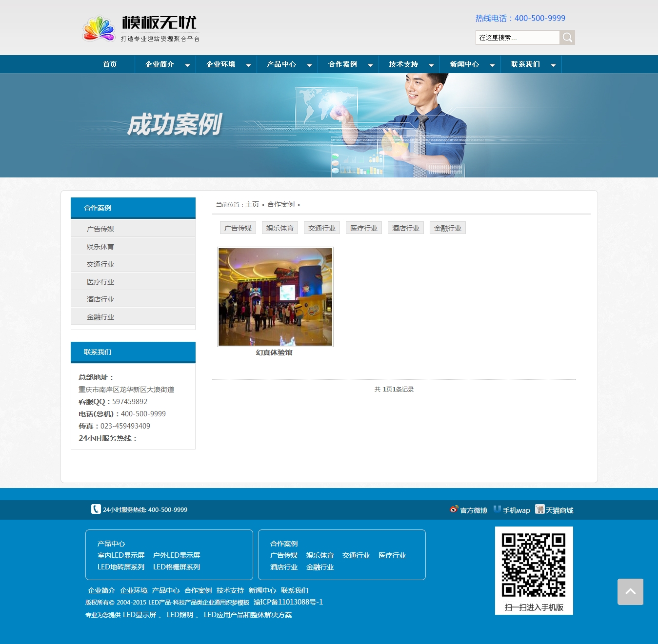658x644 pixels.
Task: Expand the 企业简介 dropdown arrow
Action: [x=187, y=65]
